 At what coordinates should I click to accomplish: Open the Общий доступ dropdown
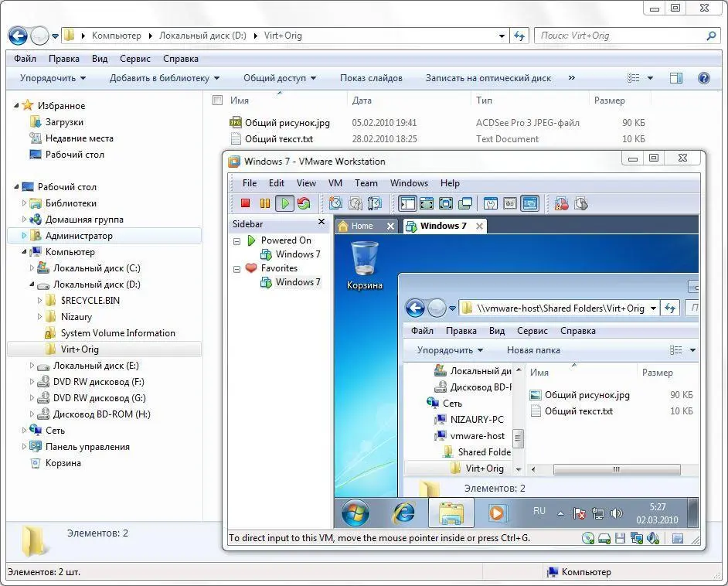280,78
